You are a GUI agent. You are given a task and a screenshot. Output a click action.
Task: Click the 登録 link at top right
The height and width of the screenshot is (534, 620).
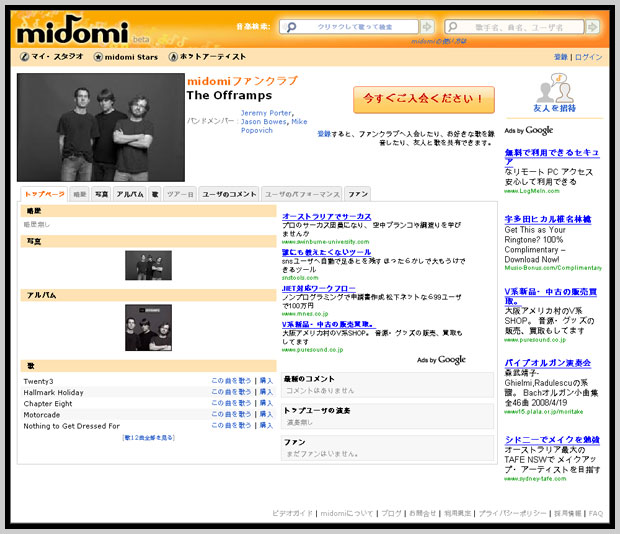[x=561, y=57]
